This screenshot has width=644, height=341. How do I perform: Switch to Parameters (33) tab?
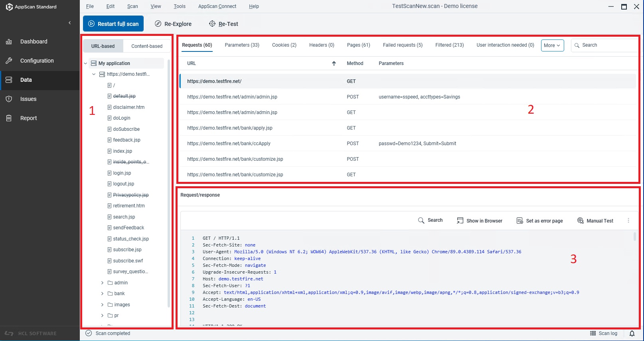tap(242, 45)
